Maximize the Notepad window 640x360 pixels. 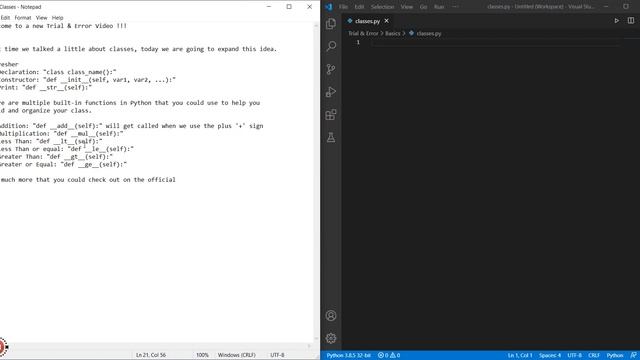coord(289,7)
